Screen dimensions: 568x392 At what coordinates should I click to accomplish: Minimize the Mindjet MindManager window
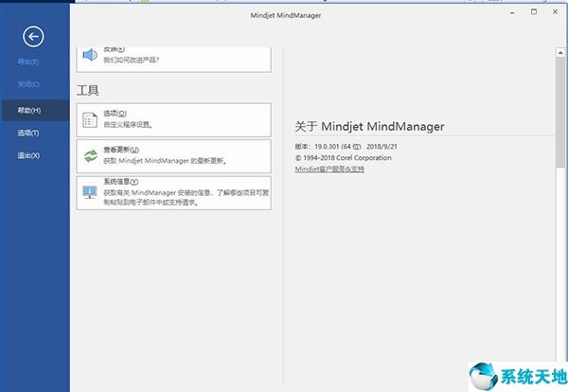pyautogui.click(x=512, y=12)
